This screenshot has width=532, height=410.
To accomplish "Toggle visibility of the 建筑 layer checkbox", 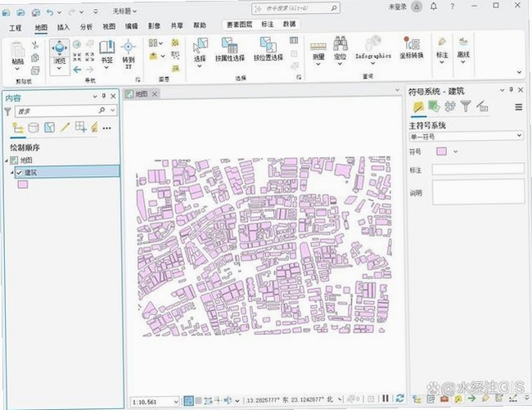I will pos(20,173).
